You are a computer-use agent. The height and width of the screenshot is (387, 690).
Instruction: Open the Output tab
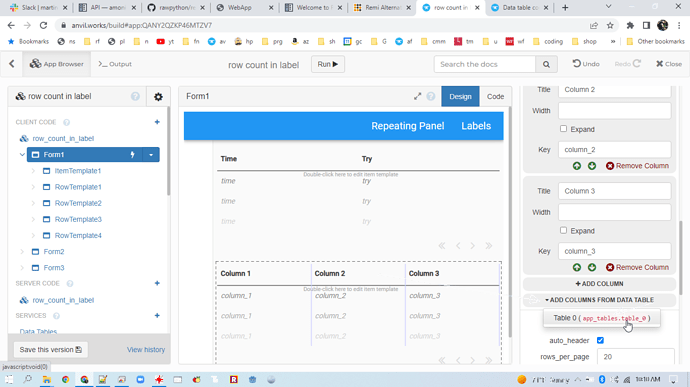115,64
